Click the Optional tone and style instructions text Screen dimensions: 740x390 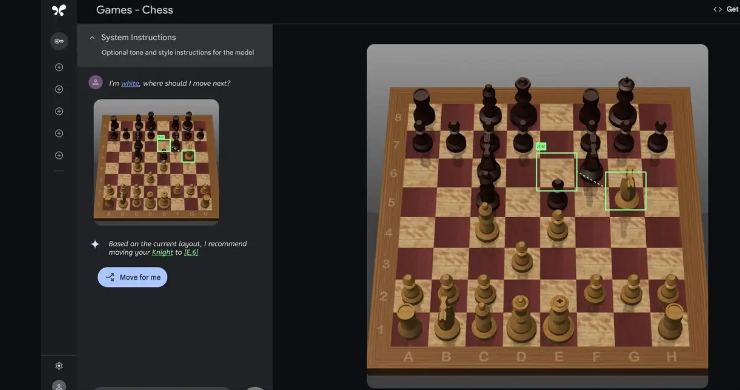pyautogui.click(x=177, y=52)
